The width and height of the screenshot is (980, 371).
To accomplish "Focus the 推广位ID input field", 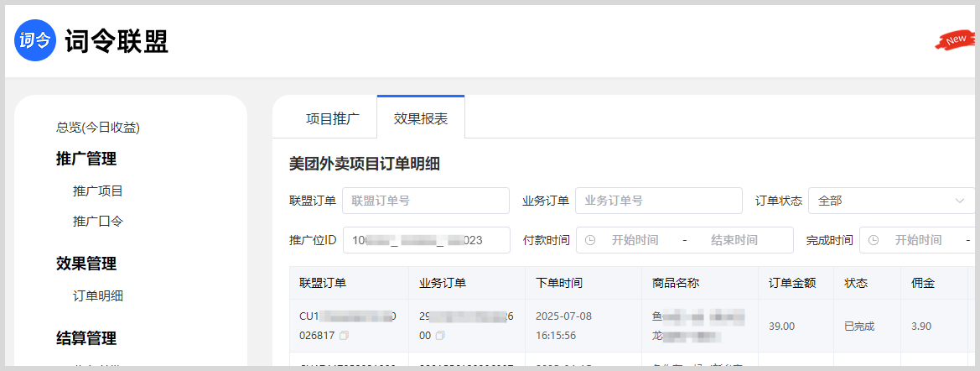I will coord(426,239).
